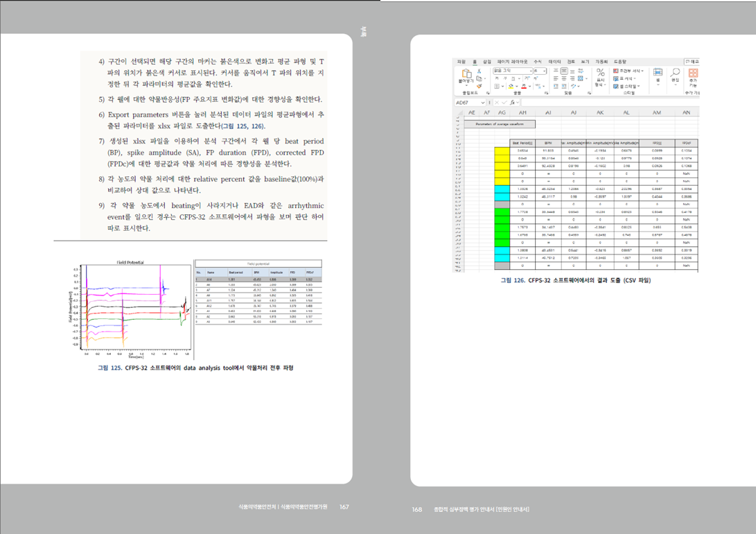
Task: Click the 'Parameters of average waveform' cell
Action: pyautogui.click(x=500, y=124)
